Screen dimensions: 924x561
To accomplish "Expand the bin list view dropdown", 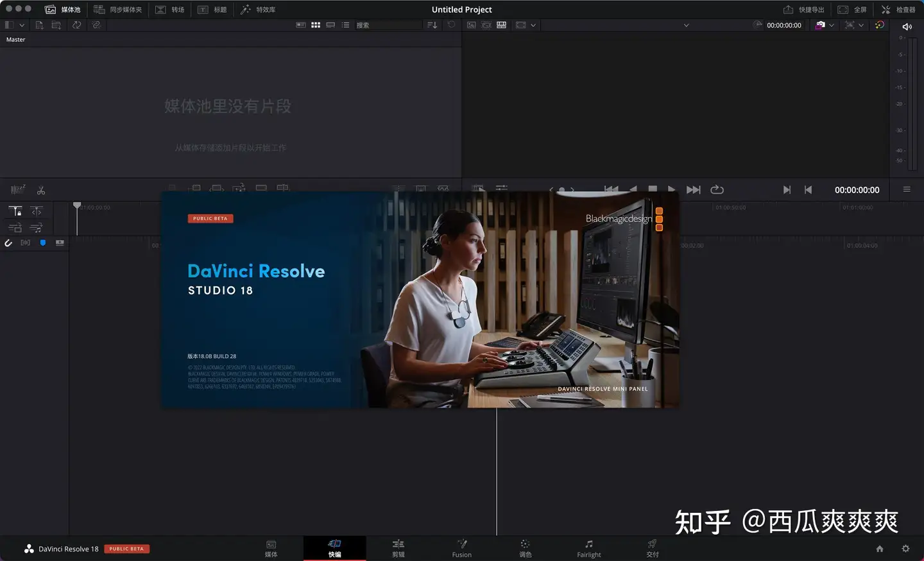I will pos(22,25).
